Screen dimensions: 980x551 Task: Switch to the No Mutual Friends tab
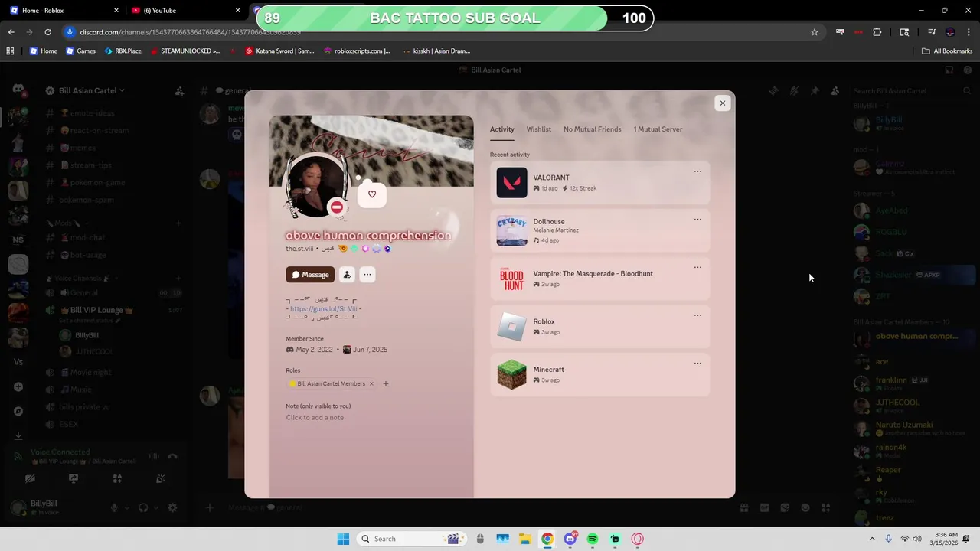click(592, 129)
